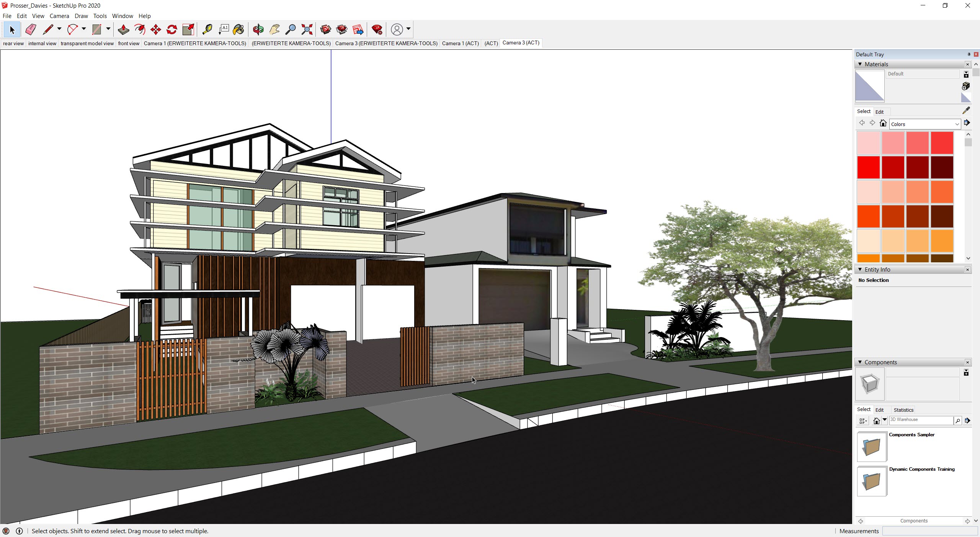This screenshot has height=537, width=980.
Task: Activate the Push/Pull tool
Action: click(x=123, y=29)
